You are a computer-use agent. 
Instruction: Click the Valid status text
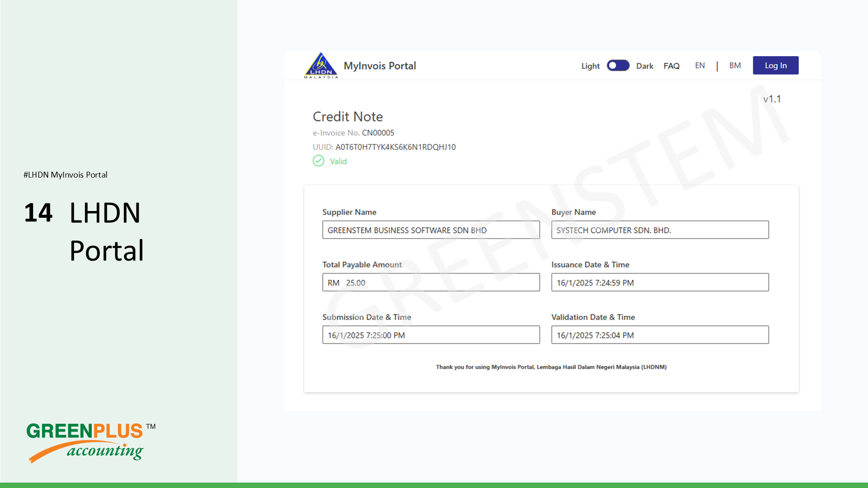pyautogui.click(x=338, y=161)
